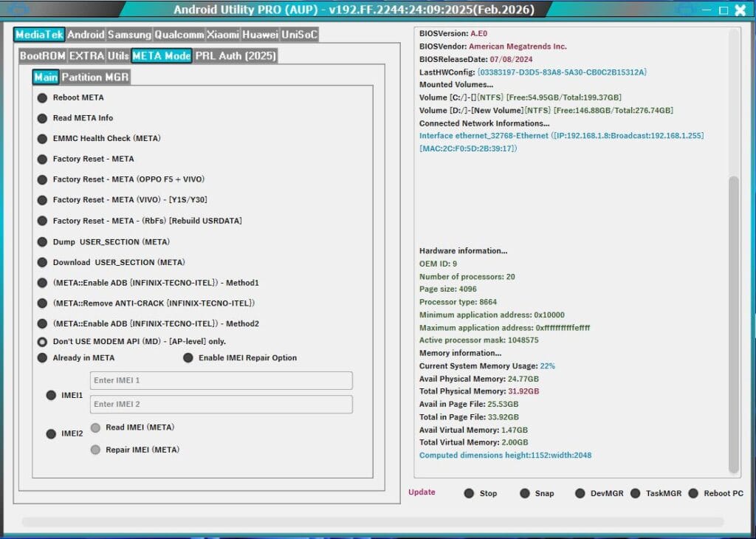756x539 pixels.
Task: Open the MediaTek tab
Action: point(40,35)
